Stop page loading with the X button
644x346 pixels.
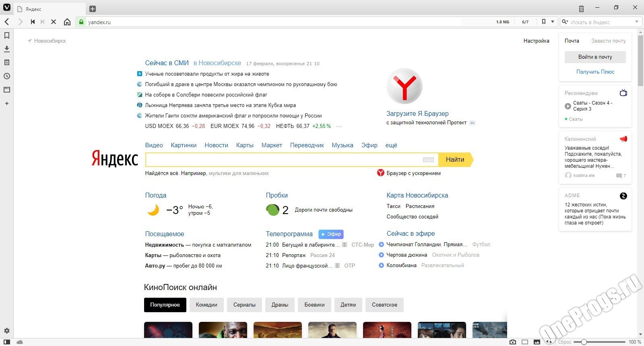click(53, 22)
